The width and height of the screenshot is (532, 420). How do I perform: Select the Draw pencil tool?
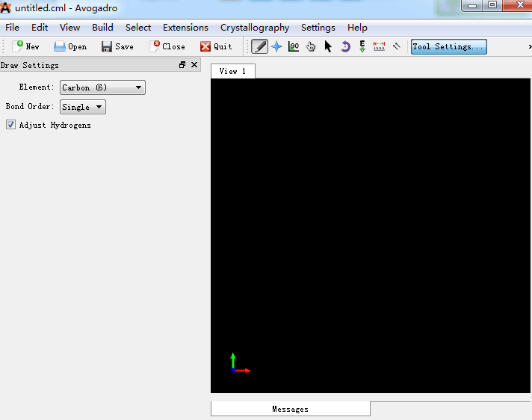coord(259,46)
